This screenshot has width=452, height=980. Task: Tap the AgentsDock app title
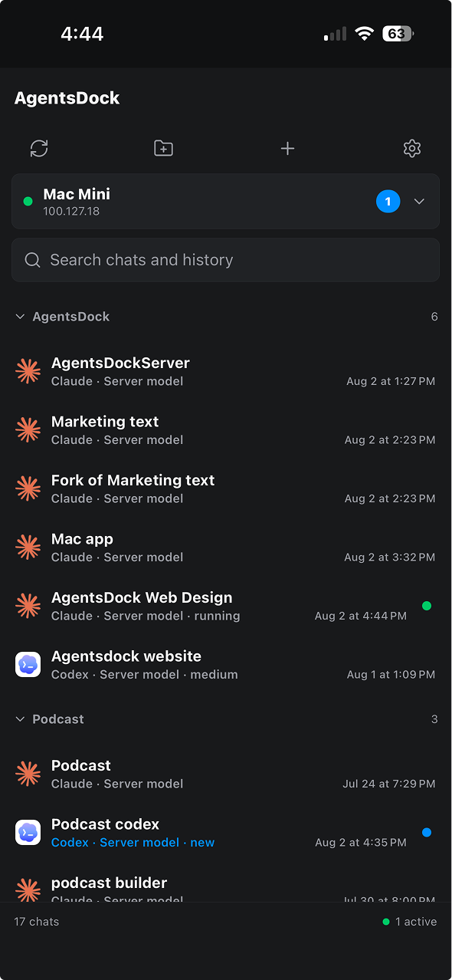67,98
